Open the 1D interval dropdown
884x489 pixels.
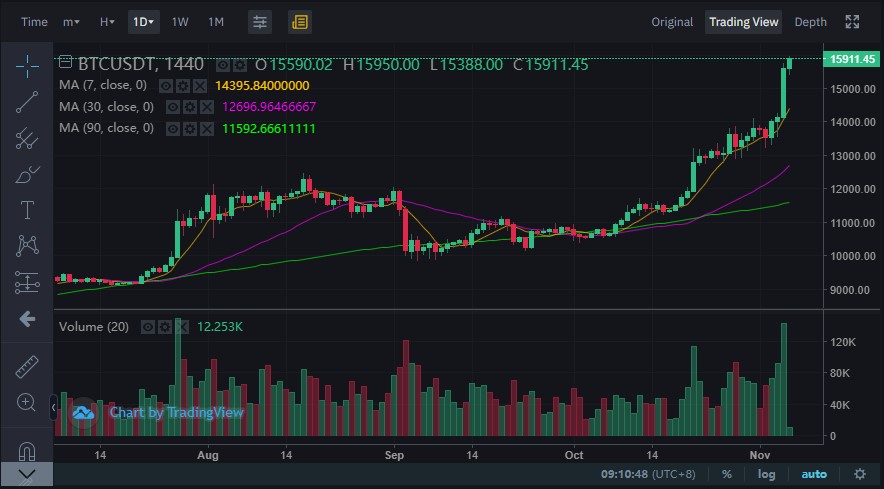[144, 22]
